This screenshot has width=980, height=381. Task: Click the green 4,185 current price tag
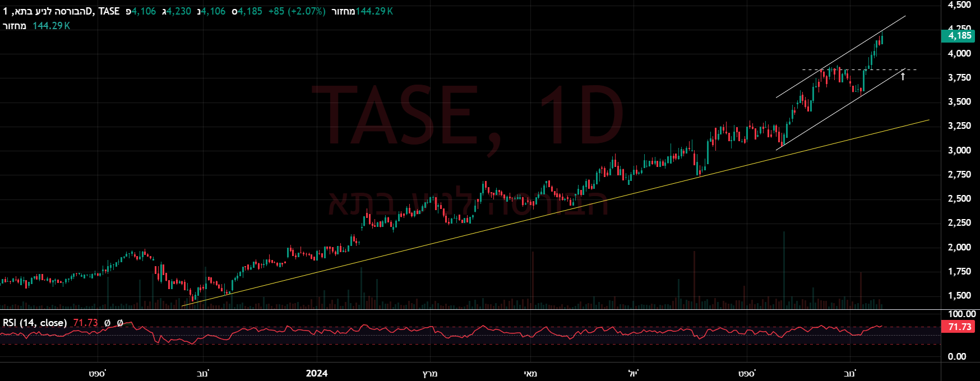[959, 36]
